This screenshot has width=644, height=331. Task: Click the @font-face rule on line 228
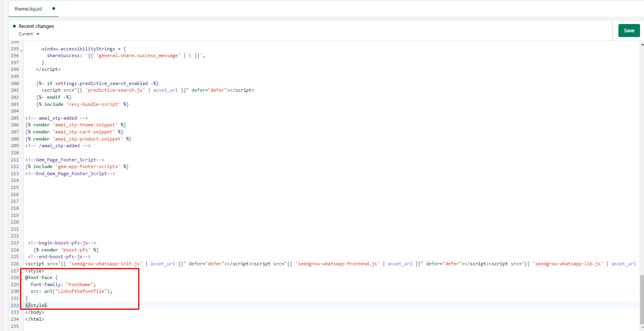pos(39,277)
